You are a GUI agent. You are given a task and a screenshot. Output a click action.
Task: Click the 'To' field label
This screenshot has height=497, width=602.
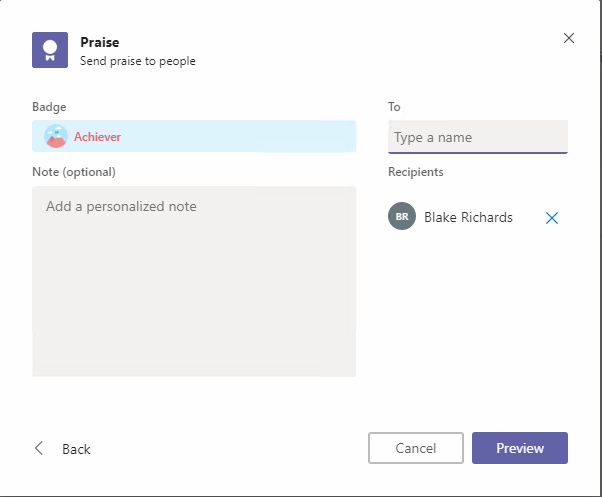[394, 107]
